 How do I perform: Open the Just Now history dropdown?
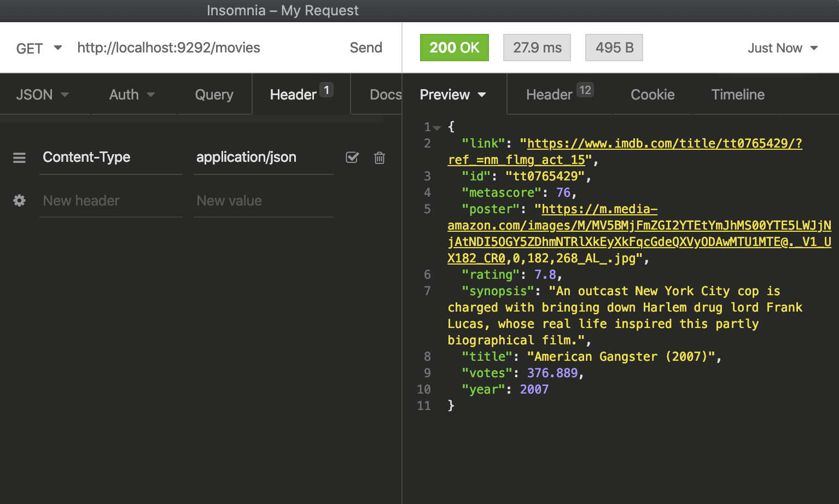click(783, 48)
